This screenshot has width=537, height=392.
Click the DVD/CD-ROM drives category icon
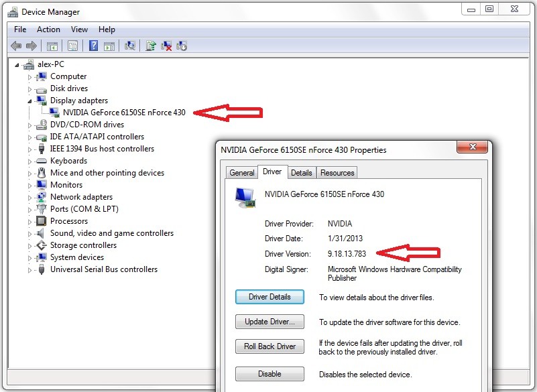(42, 125)
